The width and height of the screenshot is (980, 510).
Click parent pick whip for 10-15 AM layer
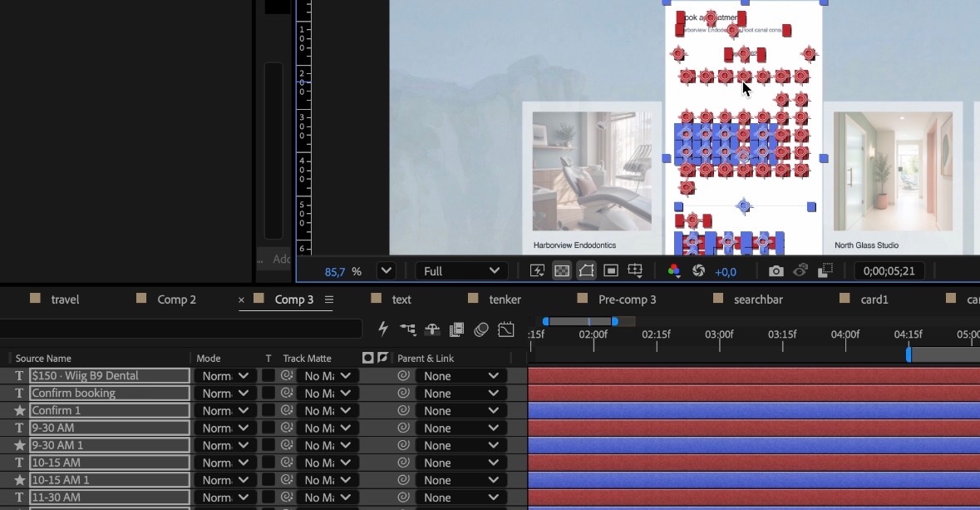coord(403,463)
